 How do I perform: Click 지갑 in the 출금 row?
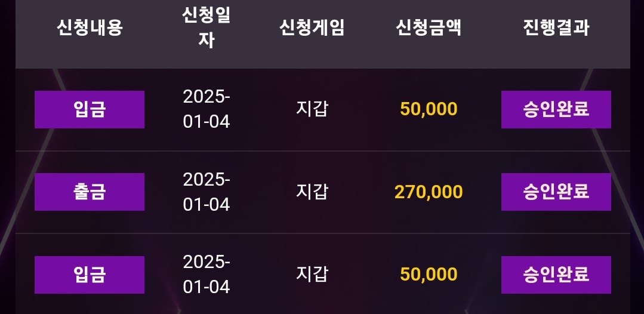pyautogui.click(x=312, y=192)
